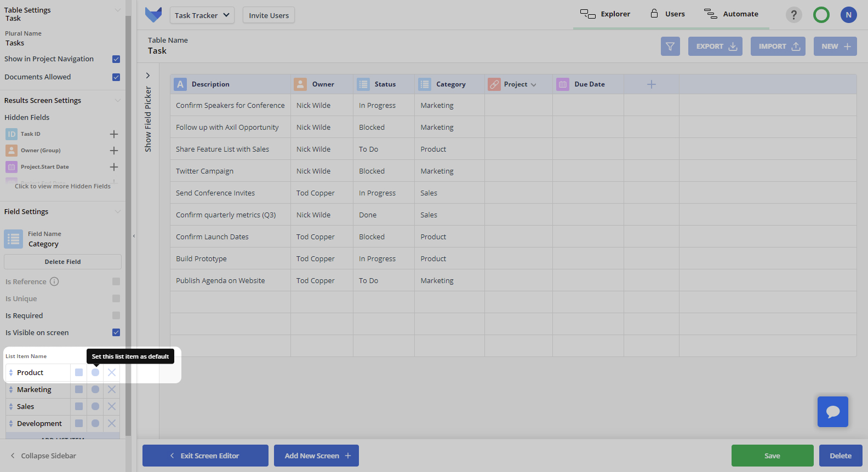
Task: Open the Automate tab
Action: [732, 14]
